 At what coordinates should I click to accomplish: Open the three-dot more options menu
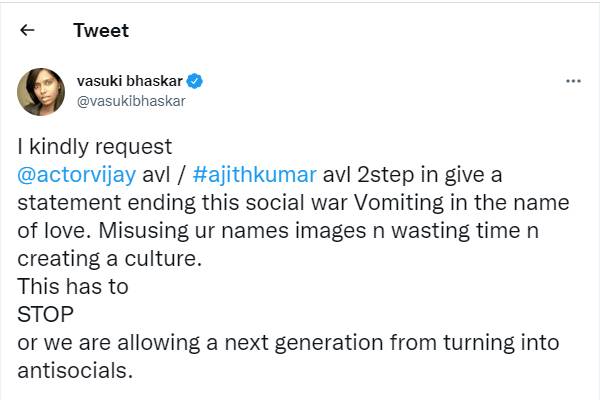573,81
